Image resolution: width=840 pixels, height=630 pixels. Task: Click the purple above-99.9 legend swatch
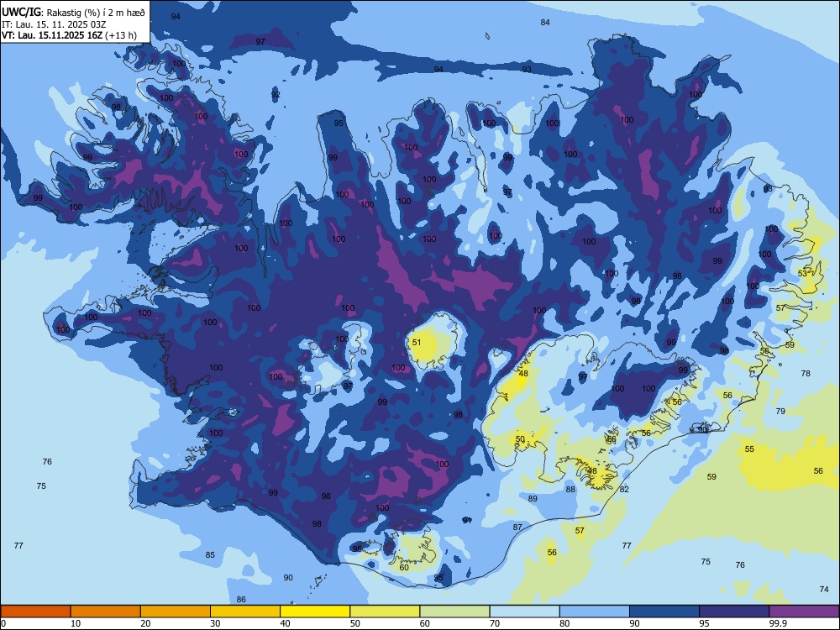(804, 612)
